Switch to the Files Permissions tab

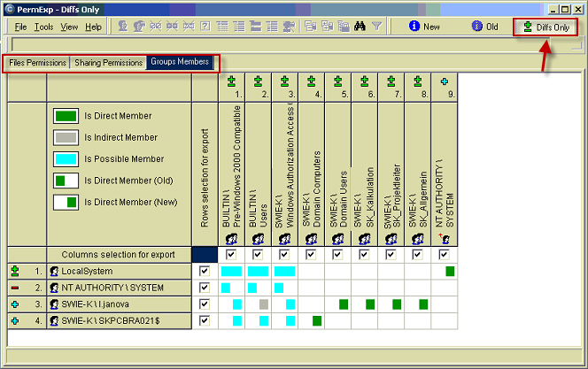click(x=37, y=63)
